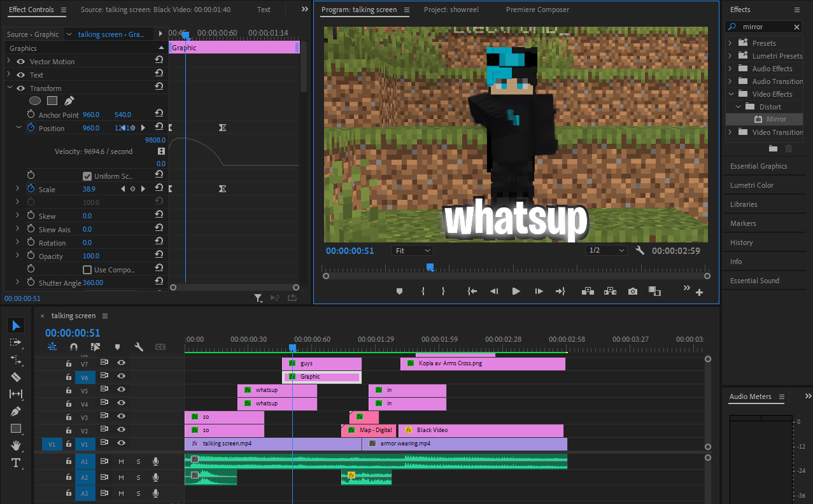Select the Slip tool
The width and height of the screenshot is (813, 504).
tap(16, 394)
